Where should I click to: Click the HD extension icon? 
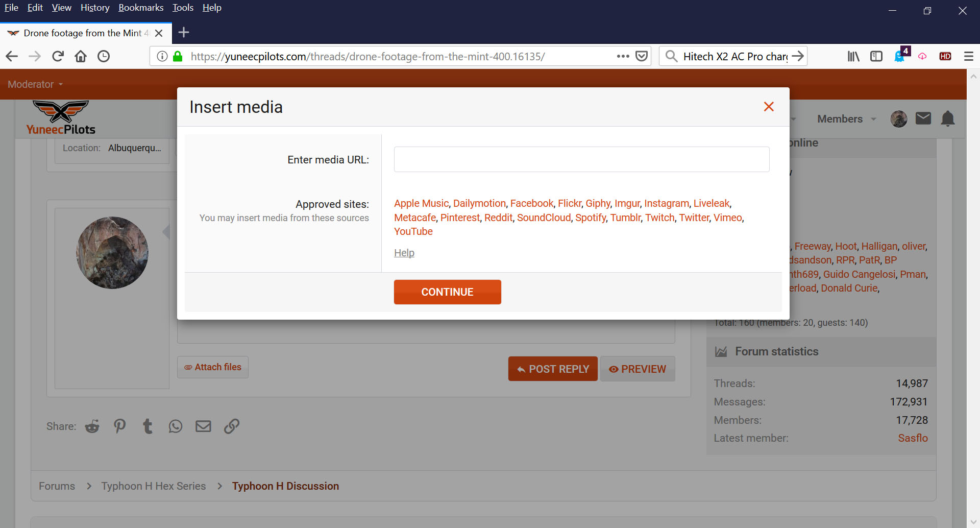(x=945, y=56)
